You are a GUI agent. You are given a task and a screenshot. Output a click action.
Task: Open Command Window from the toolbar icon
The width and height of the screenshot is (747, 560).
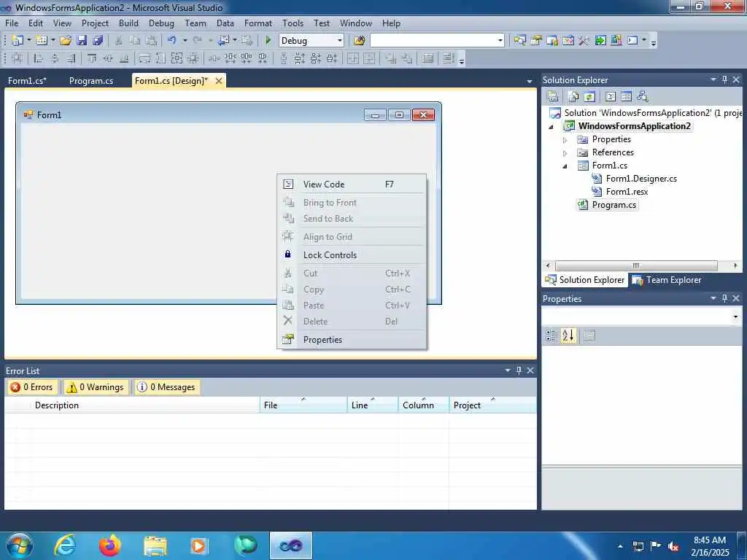tap(632, 41)
